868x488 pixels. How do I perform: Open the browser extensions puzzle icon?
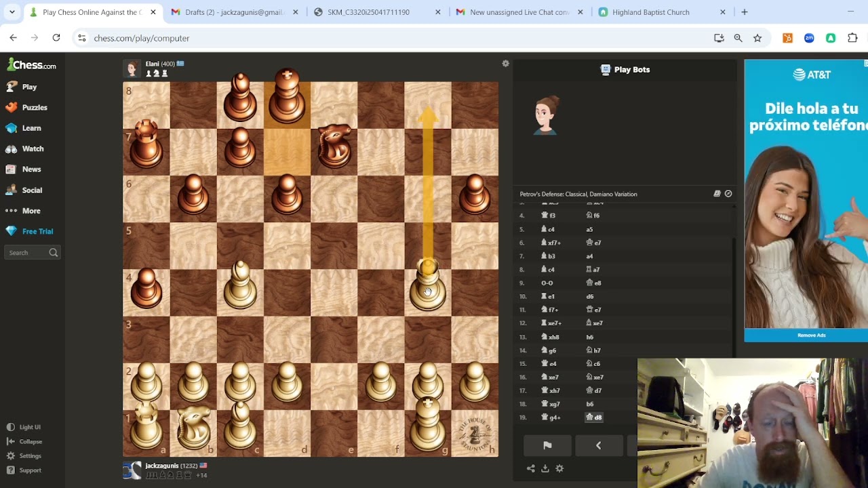coord(852,38)
